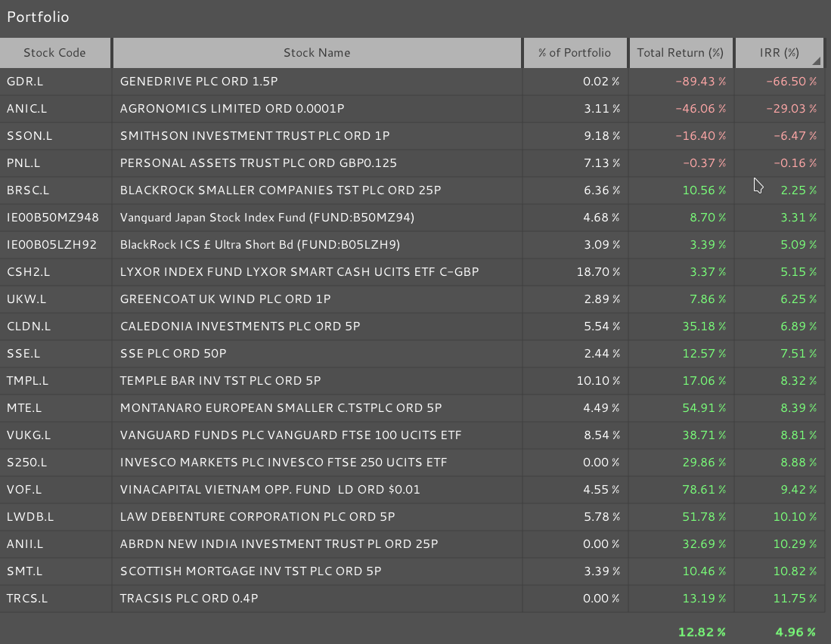Sort by Total Return (%) column header
Viewport: 831px width, 644px height.
pyautogui.click(x=681, y=53)
